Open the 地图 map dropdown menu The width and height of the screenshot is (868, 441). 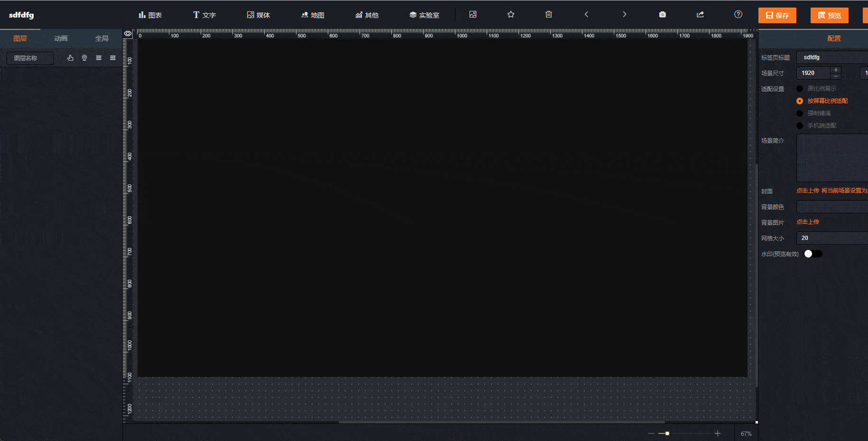click(x=313, y=15)
